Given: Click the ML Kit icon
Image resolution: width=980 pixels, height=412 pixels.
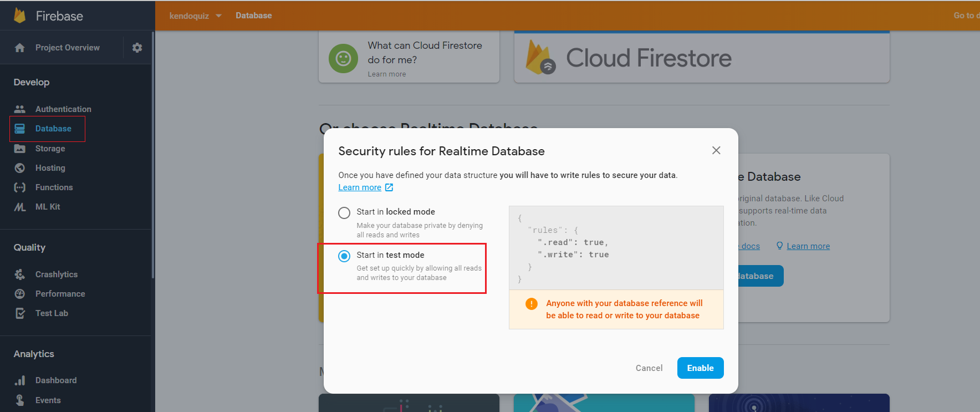Looking at the screenshot, I should [20, 207].
